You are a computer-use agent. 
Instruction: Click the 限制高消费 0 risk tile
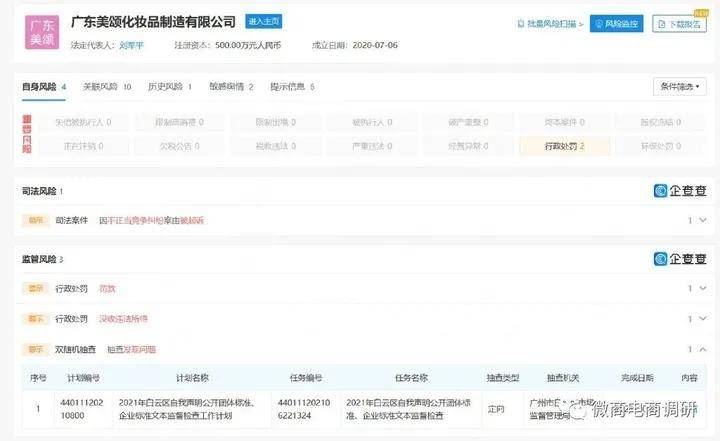coord(180,122)
